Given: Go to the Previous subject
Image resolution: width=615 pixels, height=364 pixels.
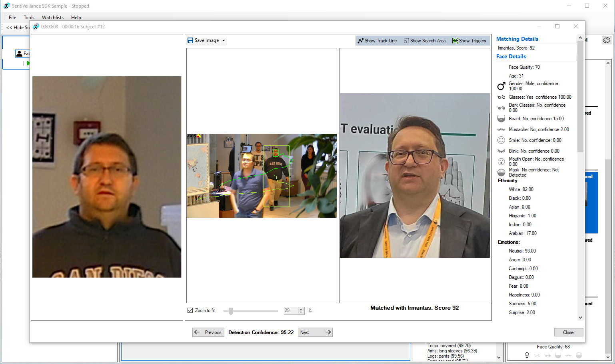Looking at the screenshot, I should [x=208, y=332].
